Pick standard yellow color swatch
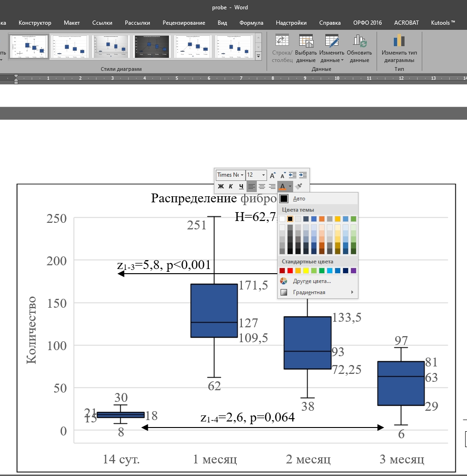Viewport: 467px width, 476px height. (x=306, y=270)
